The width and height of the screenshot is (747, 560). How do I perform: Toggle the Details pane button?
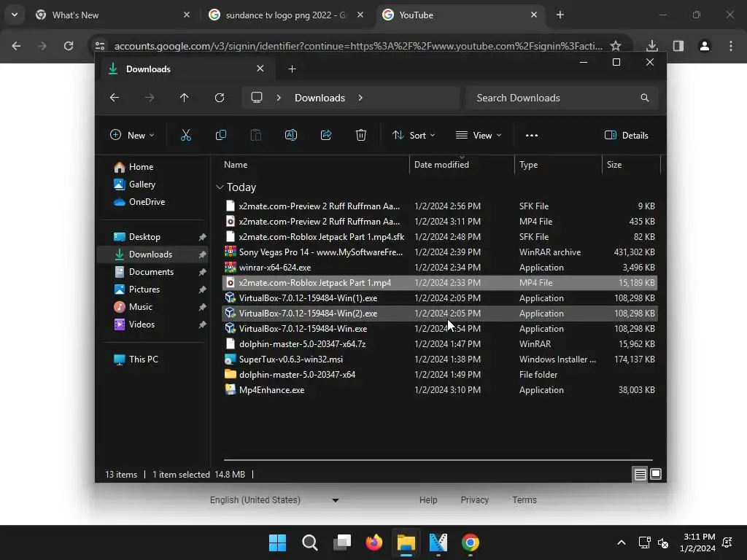pos(626,135)
